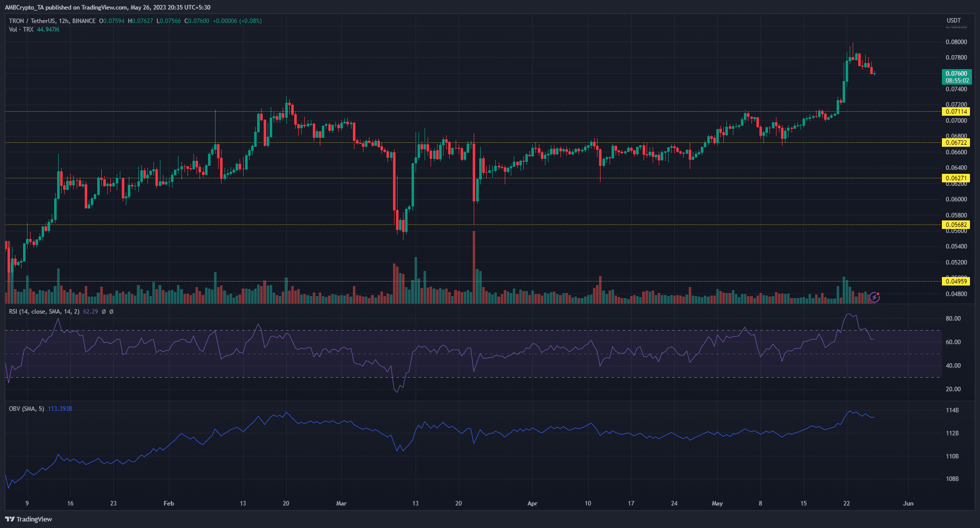Click the 22 date label on time axis
The height and width of the screenshot is (528, 980).
847,503
